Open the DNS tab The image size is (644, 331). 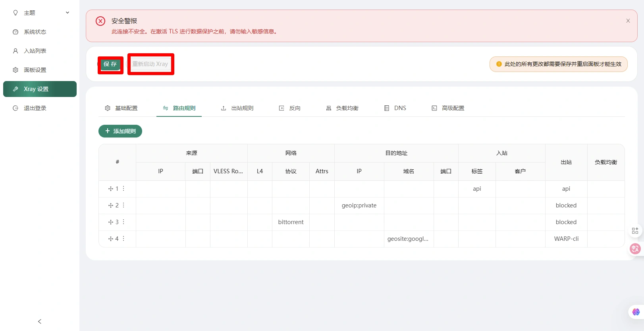pos(395,108)
